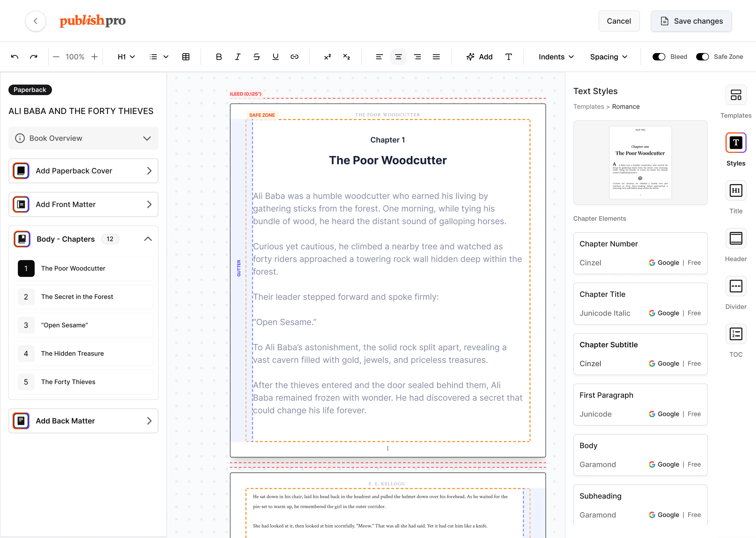Image resolution: width=756 pixels, height=538 pixels.
Task: Expand Add Front Matter
Action: pos(83,204)
